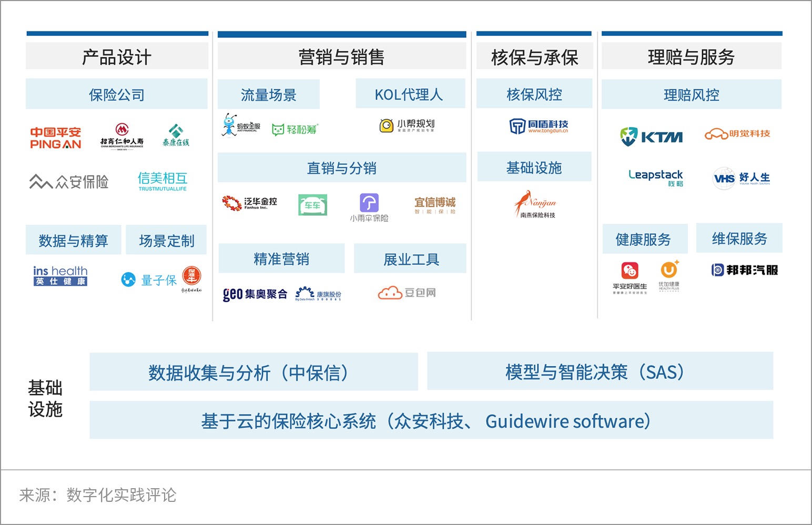The image size is (812, 525).
Task: Click the 基于云的保险核心系统 bar
Action: [x=431, y=420]
